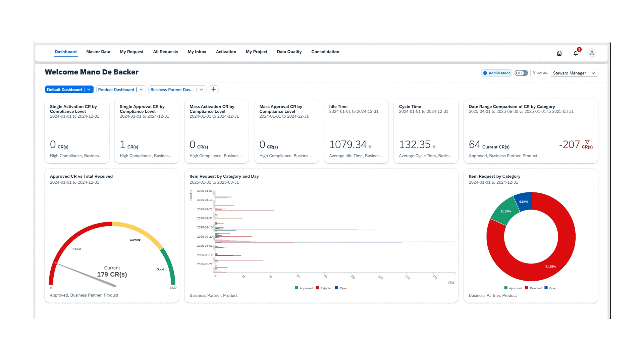
Task: Click the red down-triangle trend indicator
Action: coord(587,142)
